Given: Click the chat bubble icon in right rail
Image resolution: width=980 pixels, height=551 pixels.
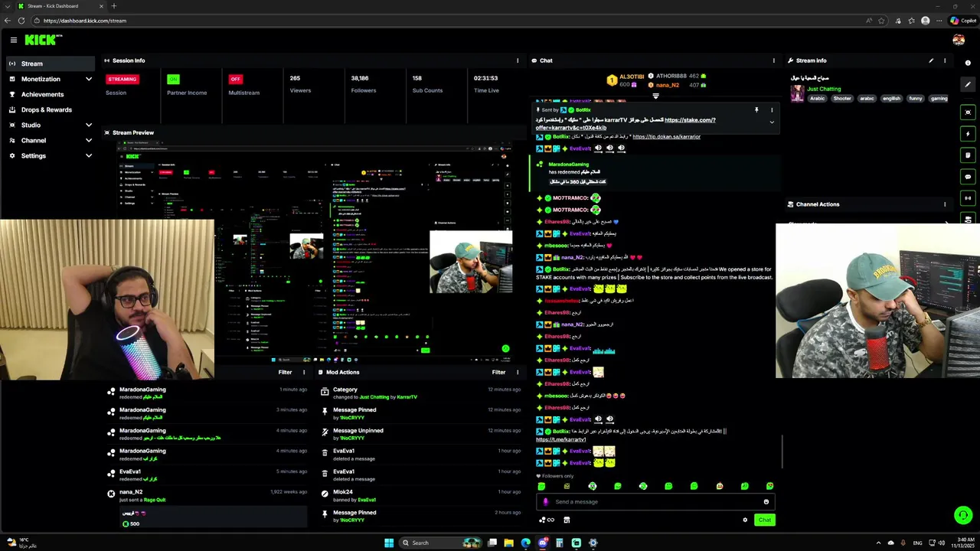Looking at the screenshot, I should (x=968, y=177).
